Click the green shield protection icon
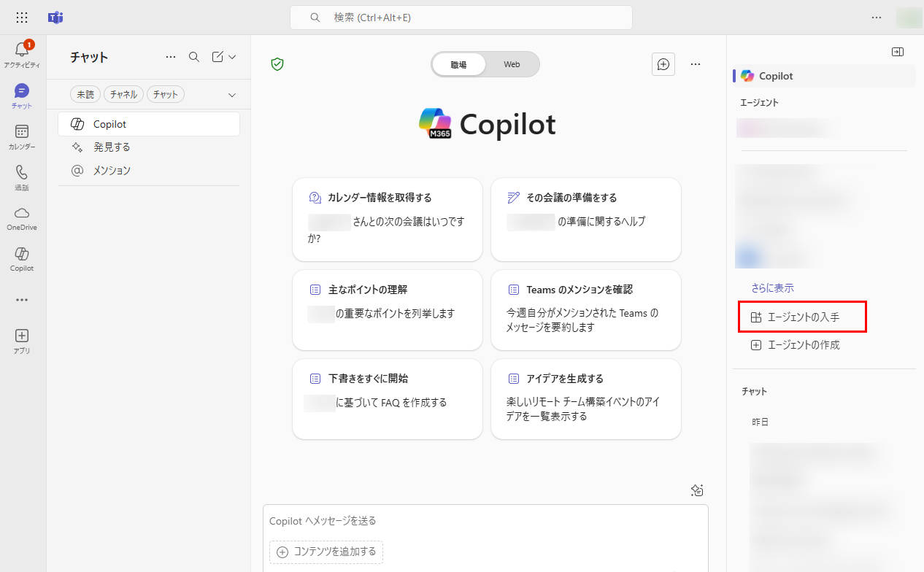 click(x=277, y=64)
